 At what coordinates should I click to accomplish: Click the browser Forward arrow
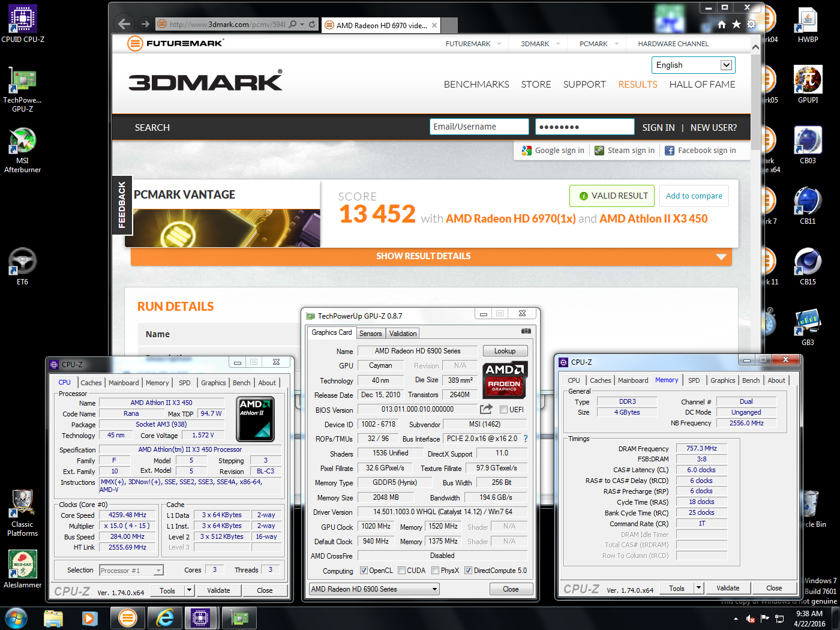click(x=145, y=24)
